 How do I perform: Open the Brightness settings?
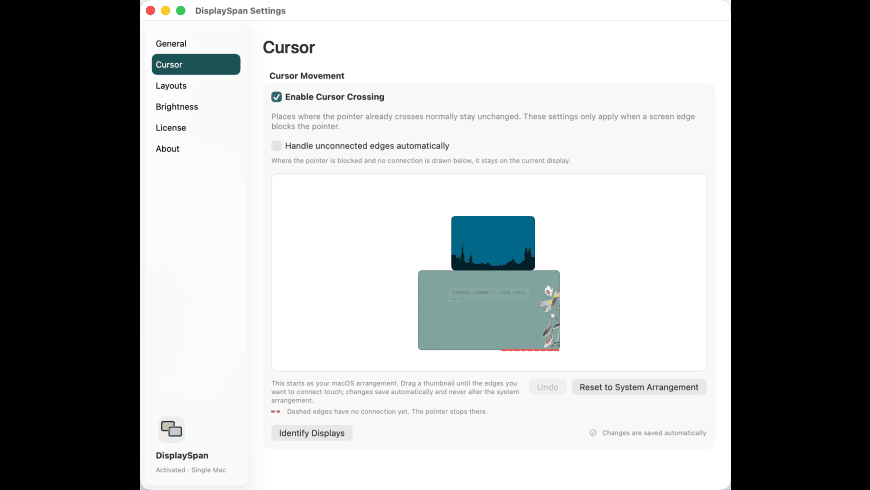[x=196, y=107]
